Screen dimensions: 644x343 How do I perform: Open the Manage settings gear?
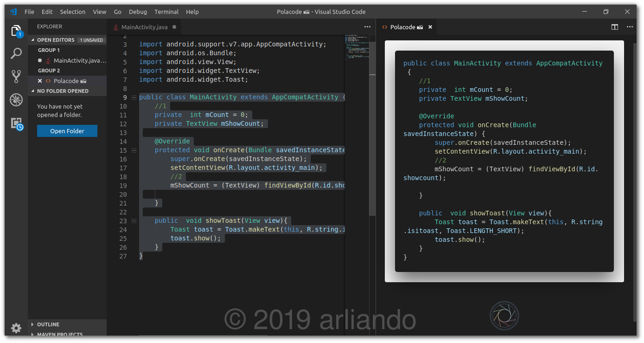(16, 328)
